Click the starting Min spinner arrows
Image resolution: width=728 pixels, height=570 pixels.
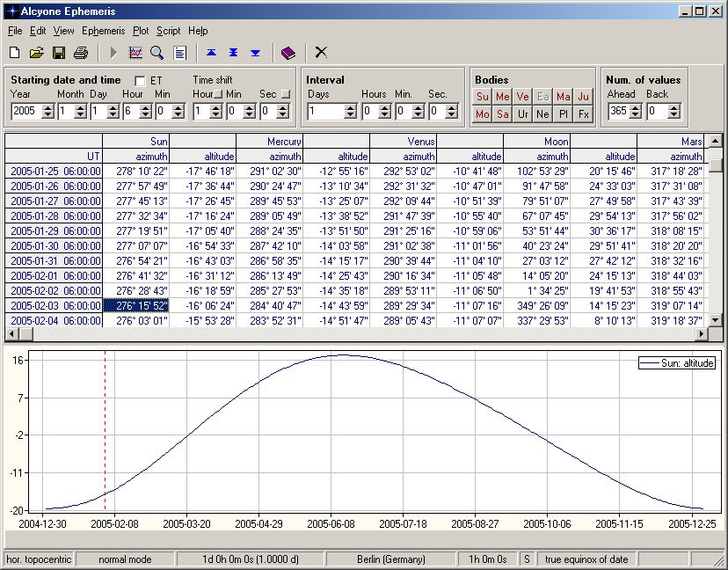coord(178,112)
